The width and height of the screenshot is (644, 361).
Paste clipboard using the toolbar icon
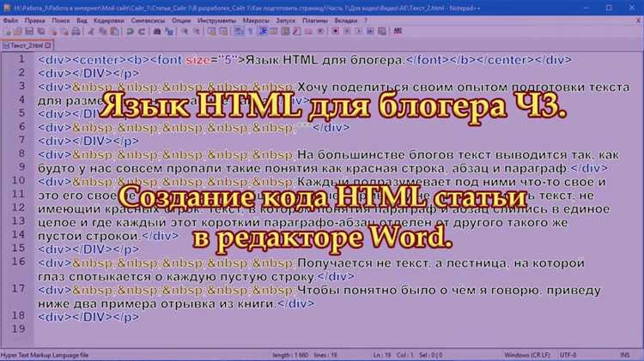114,31
